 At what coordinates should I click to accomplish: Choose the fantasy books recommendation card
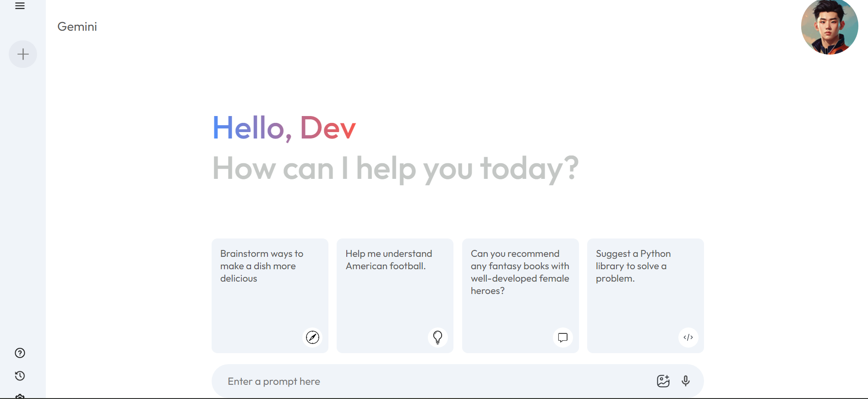[x=520, y=295]
